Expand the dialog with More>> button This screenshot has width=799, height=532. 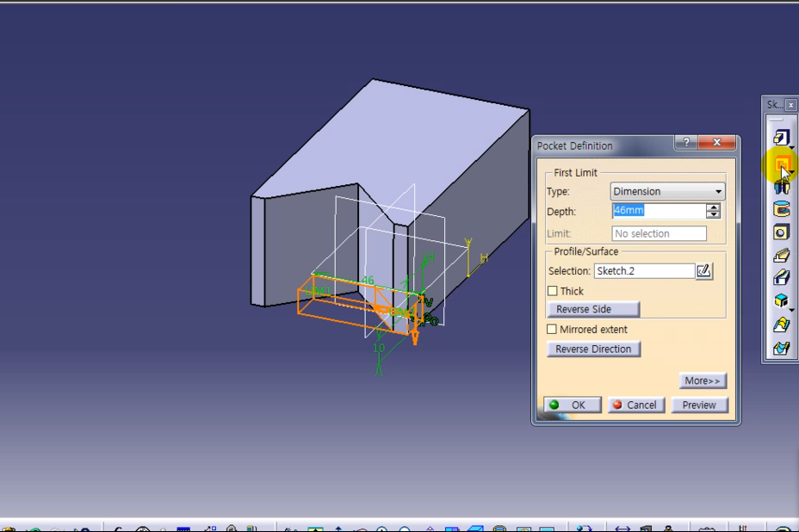click(x=703, y=380)
